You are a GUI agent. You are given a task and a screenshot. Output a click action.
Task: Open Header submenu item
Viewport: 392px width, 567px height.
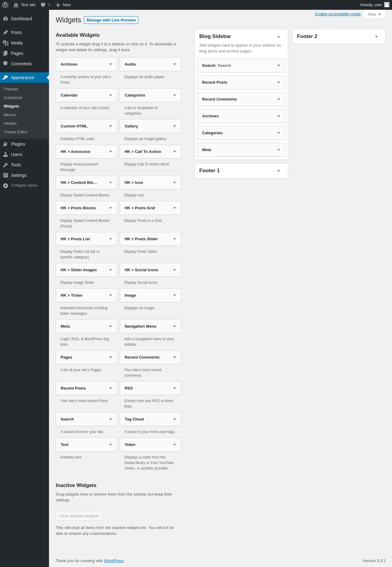(10, 124)
